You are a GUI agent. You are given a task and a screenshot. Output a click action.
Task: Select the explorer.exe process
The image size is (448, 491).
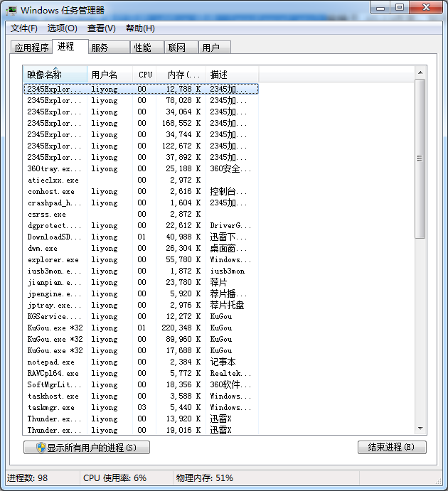(x=141, y=259)
